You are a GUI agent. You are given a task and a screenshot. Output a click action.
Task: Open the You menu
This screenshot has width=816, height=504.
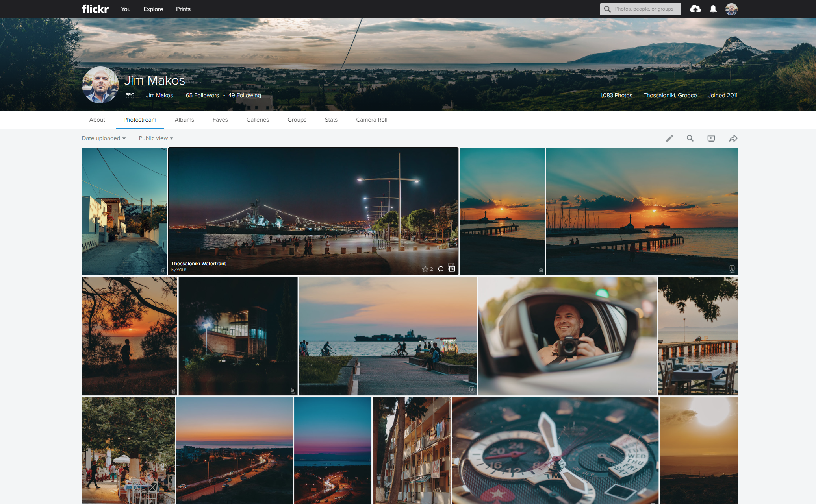(126, 9)
